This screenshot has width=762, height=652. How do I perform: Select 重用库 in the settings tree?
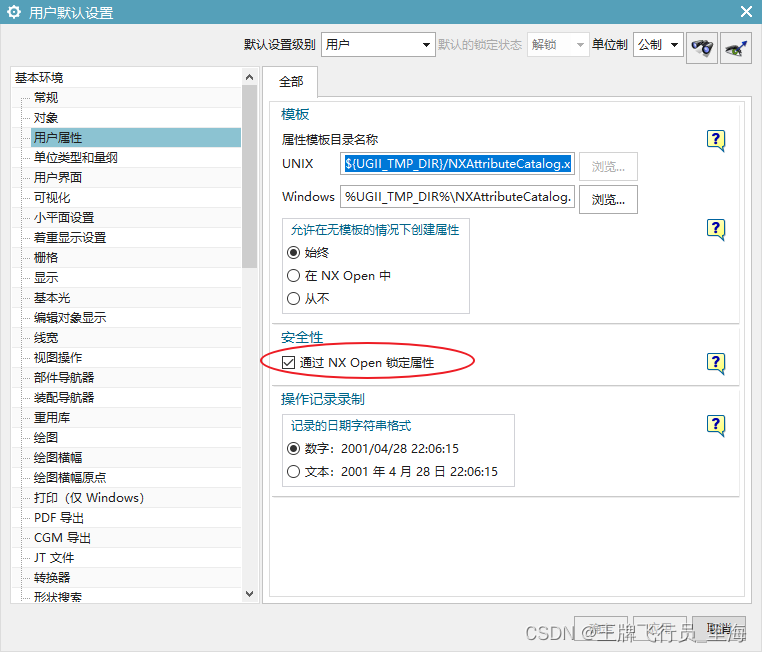[52, 417]
